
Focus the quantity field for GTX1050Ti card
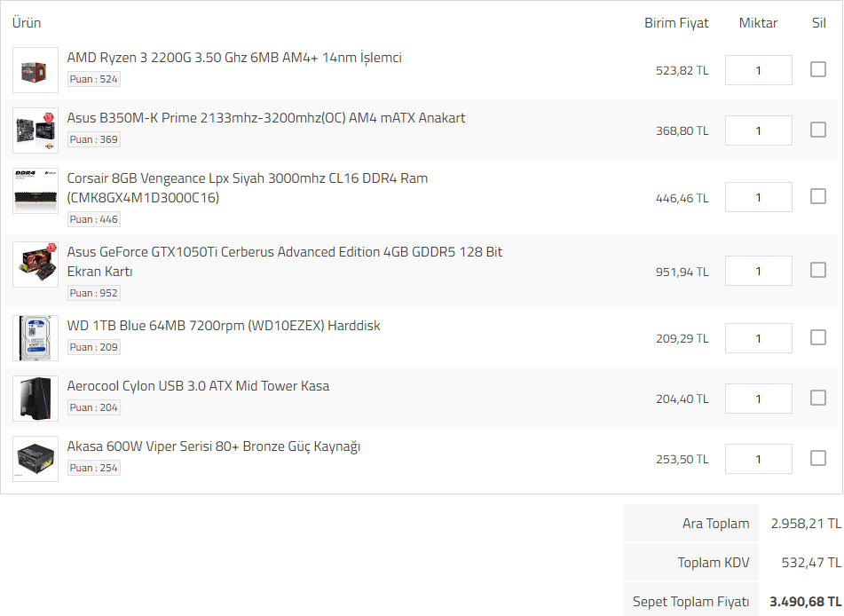pos(759,271)
